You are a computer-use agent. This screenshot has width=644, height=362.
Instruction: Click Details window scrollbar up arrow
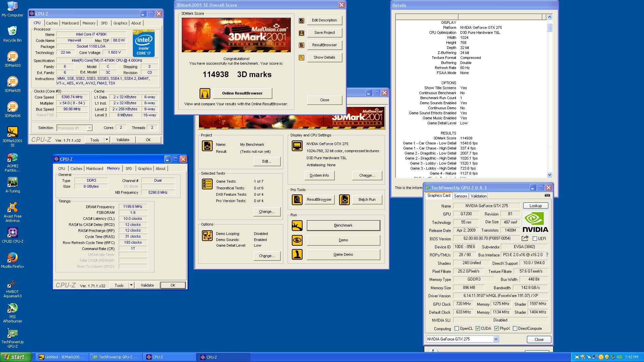point(549,17)
